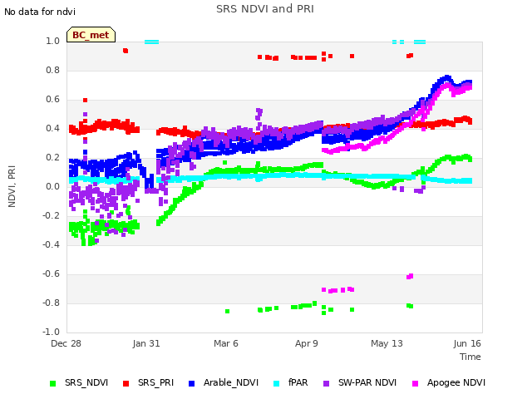The height and width of the screenshot is (399, 532).
Task: Click the red SRS_PRI legend swatch
Action: pyautogui.click(x=126, y=383)
